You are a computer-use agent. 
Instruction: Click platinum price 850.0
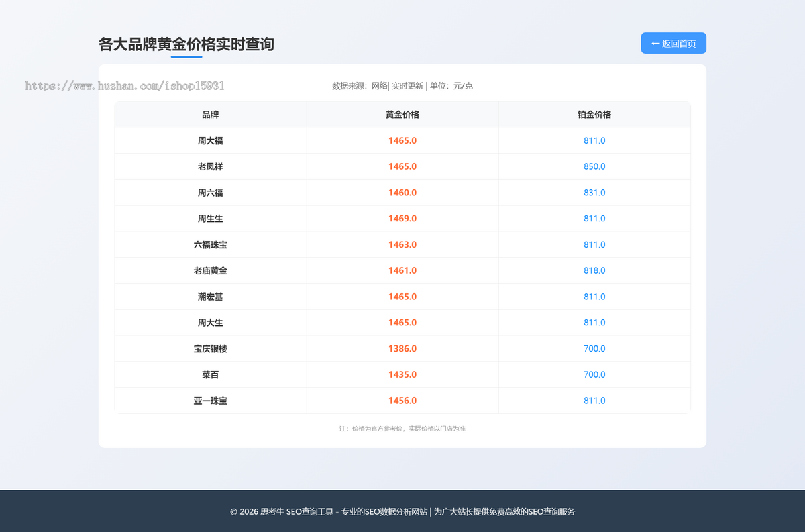click(x=594, y=166)
